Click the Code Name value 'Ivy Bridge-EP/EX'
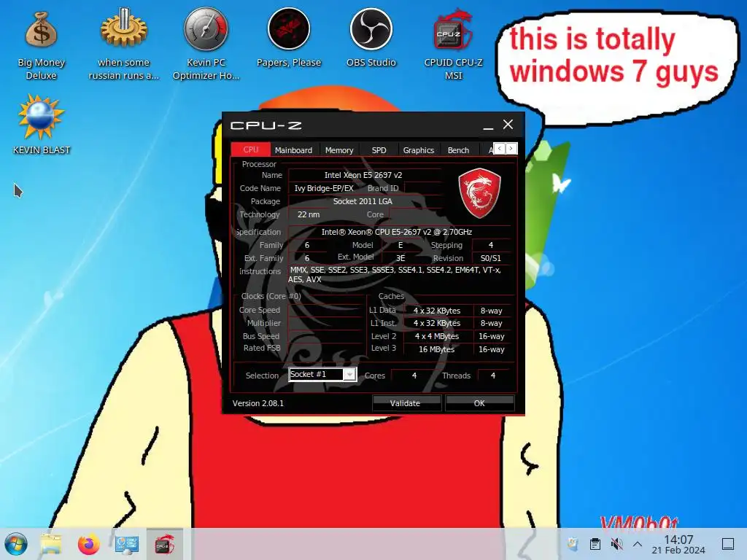Image resolution: width=747 pixels, height=560 pixels. (x=324, y=188)
